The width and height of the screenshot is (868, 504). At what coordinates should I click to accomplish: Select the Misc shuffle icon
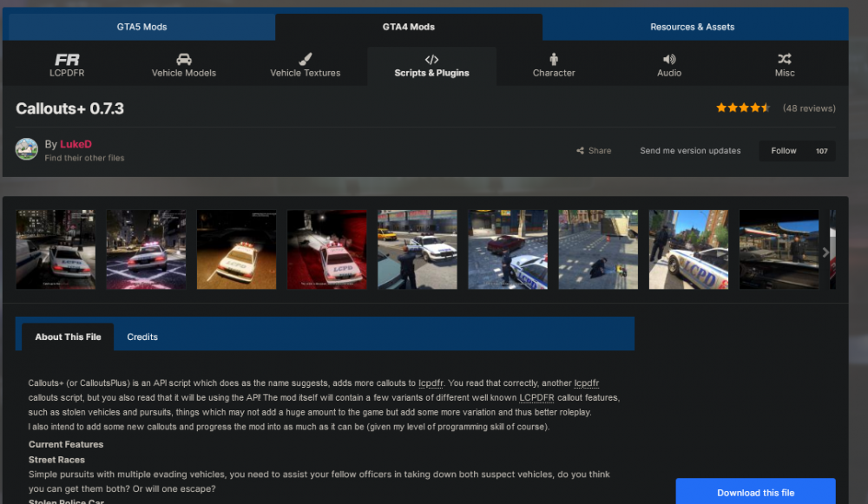point(785,59)
